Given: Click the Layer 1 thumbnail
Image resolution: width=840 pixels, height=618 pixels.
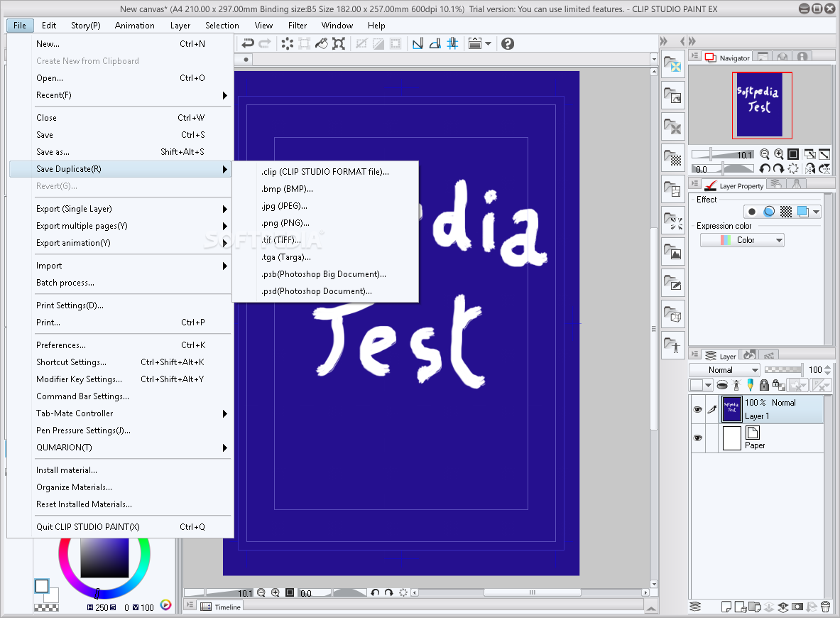Looking at the screenshot, I should pyautogui.click(x=732, y=409).
